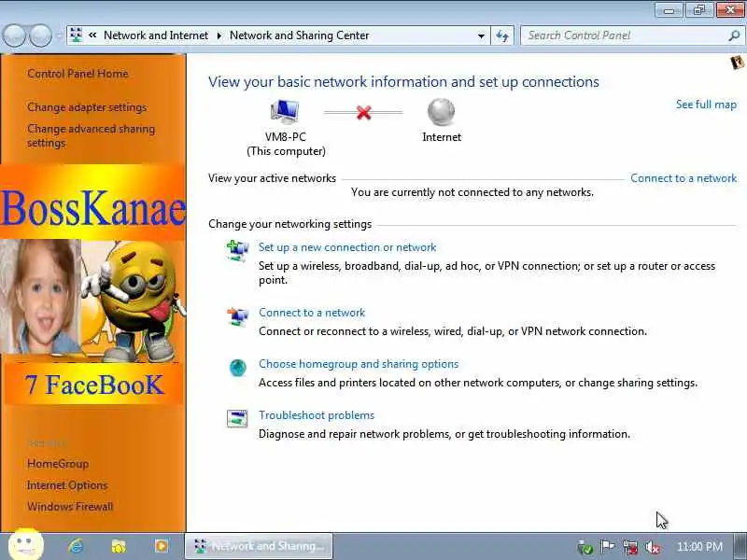Open Internet Options in sidebar
The width and height of the screenshot is (747, 560).
(x=67, y=485)
